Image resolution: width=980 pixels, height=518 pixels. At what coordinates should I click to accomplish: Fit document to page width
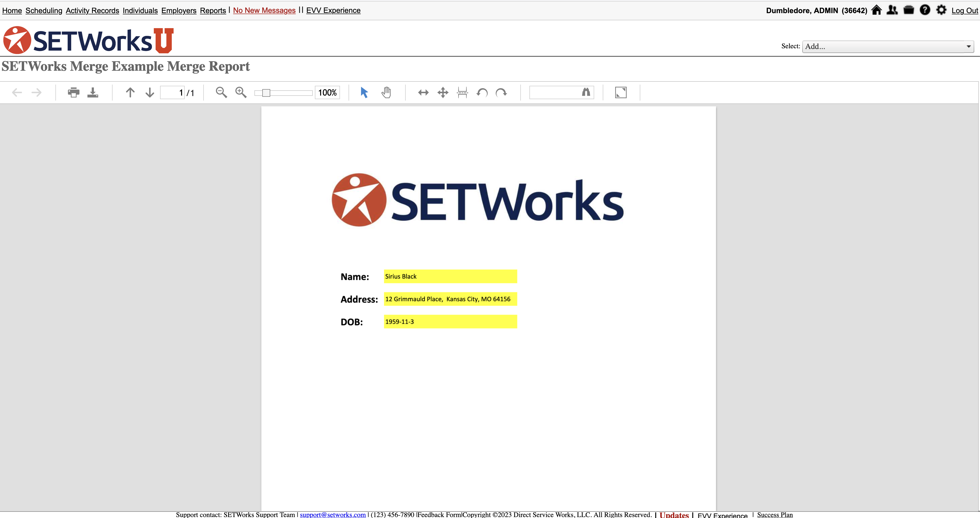click(423, 92)
